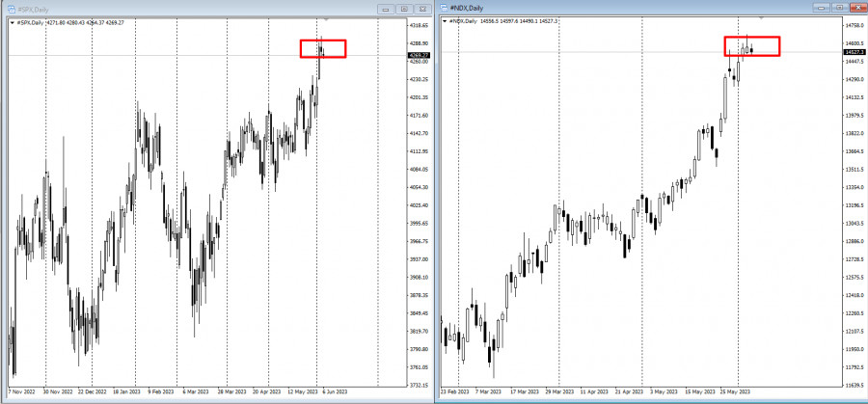Click the #NDX,Daily window chart icon

click(444, 8)
